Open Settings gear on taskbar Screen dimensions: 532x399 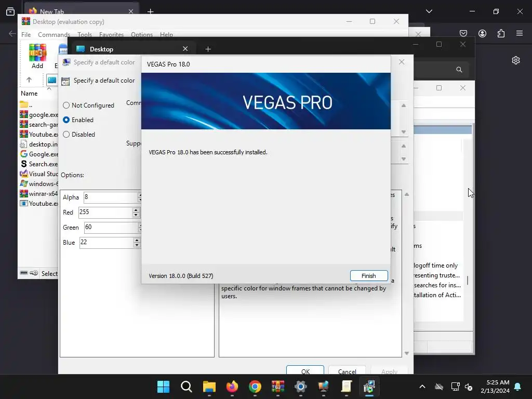coord(301,387)
